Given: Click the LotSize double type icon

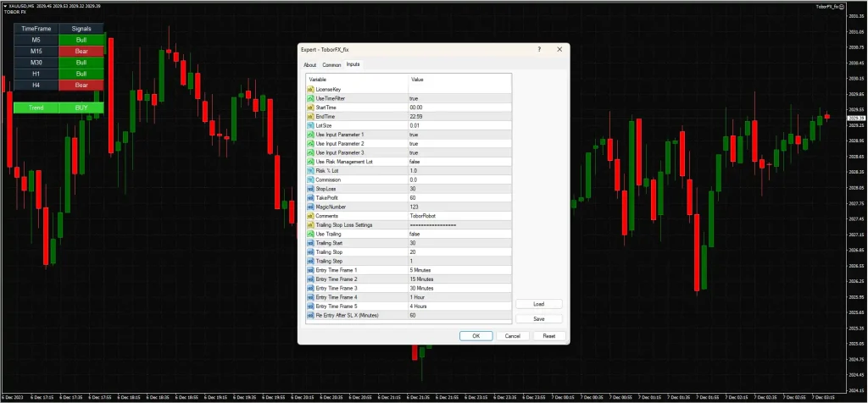Looking at the screenshot, I should pos(310,125).
